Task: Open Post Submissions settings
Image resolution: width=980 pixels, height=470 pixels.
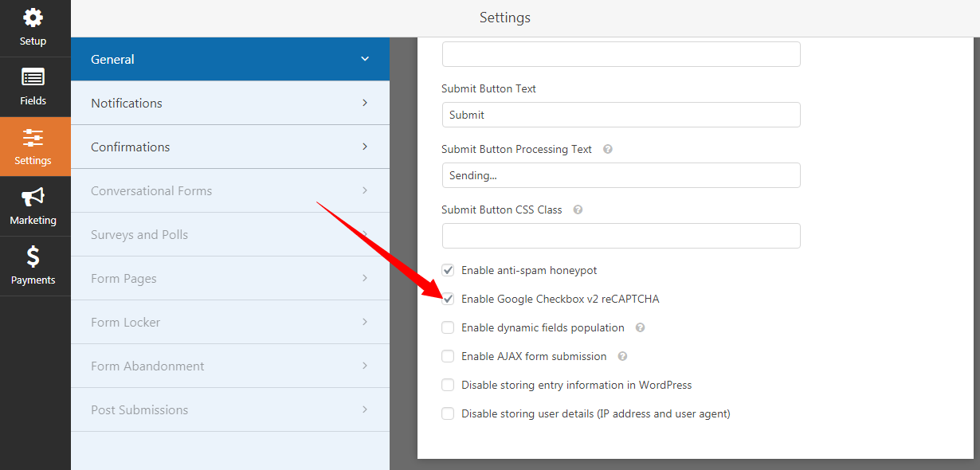Action: [230, 409]
